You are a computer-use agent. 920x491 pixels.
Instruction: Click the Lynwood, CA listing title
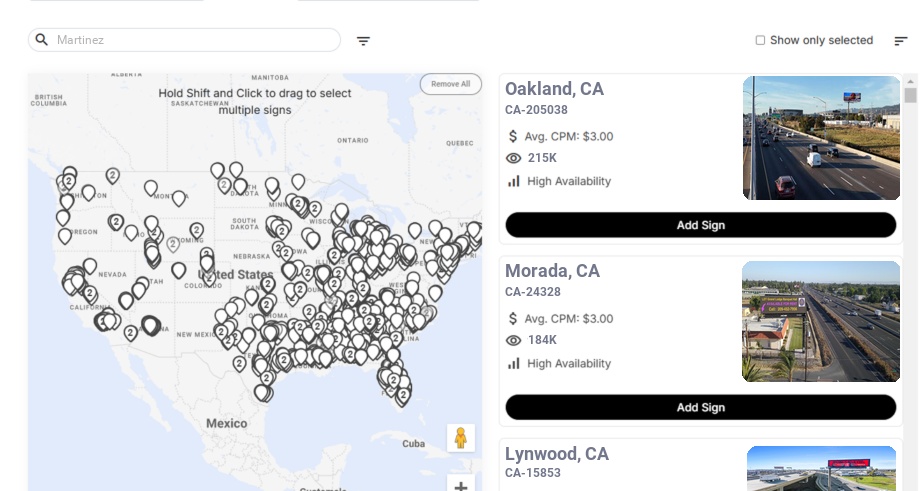pos(556,454)
